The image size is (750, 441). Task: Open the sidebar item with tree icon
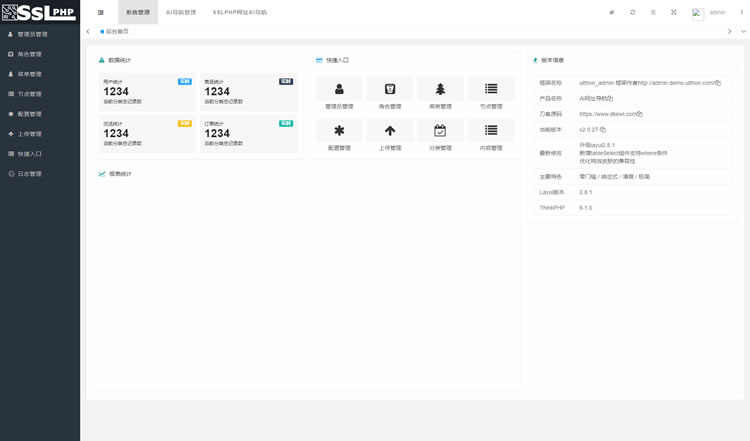40,74
